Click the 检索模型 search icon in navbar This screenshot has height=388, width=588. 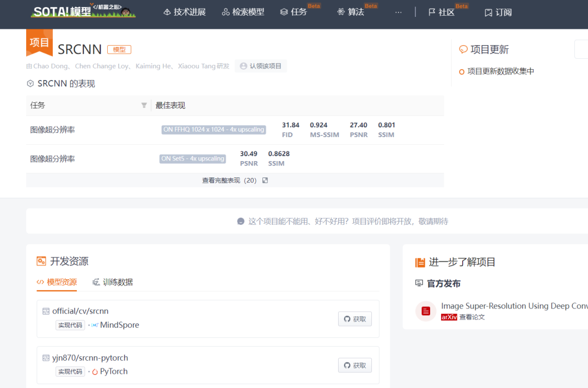(x=225, y=11)
